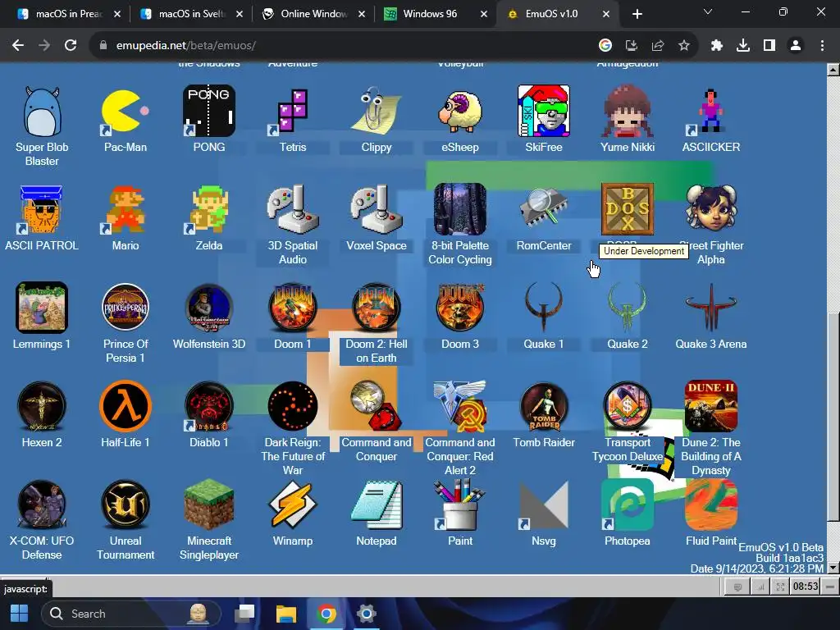This screenshot has height=630, width=840.
Task: Launch Photopea icon
Action: [628, 505]
